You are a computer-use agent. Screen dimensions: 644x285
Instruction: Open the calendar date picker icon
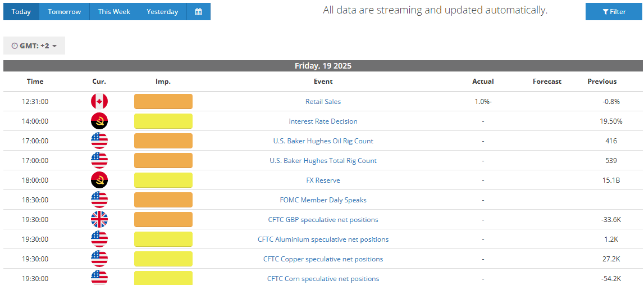pyautogui.click(x=198, y=12)
